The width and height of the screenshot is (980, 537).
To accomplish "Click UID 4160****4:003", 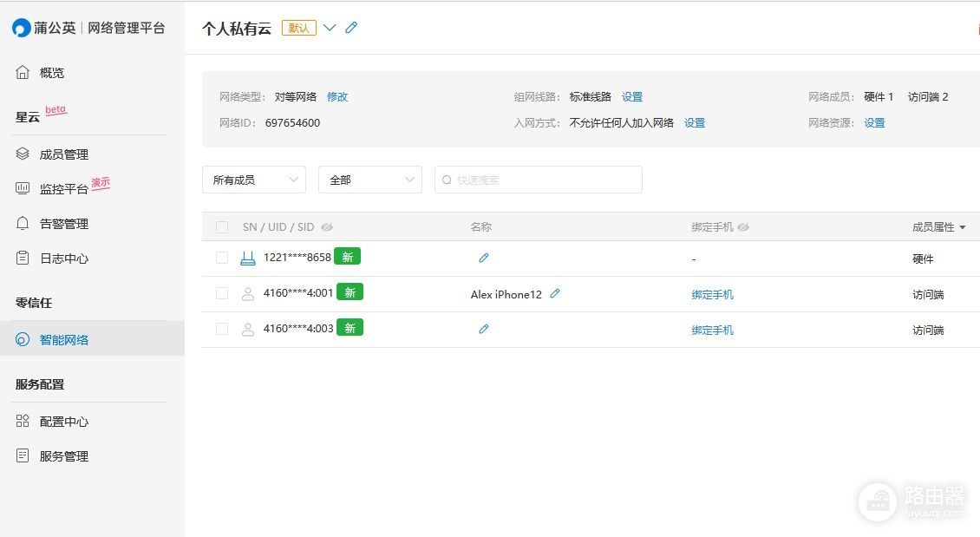I will point(298,328).
